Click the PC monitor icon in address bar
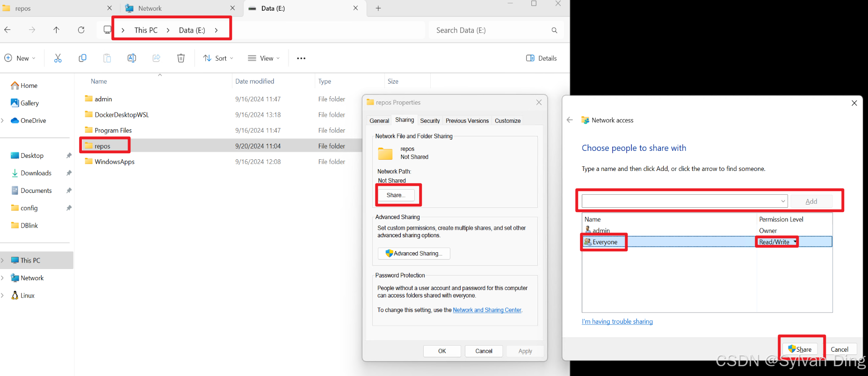 [107, 30]
